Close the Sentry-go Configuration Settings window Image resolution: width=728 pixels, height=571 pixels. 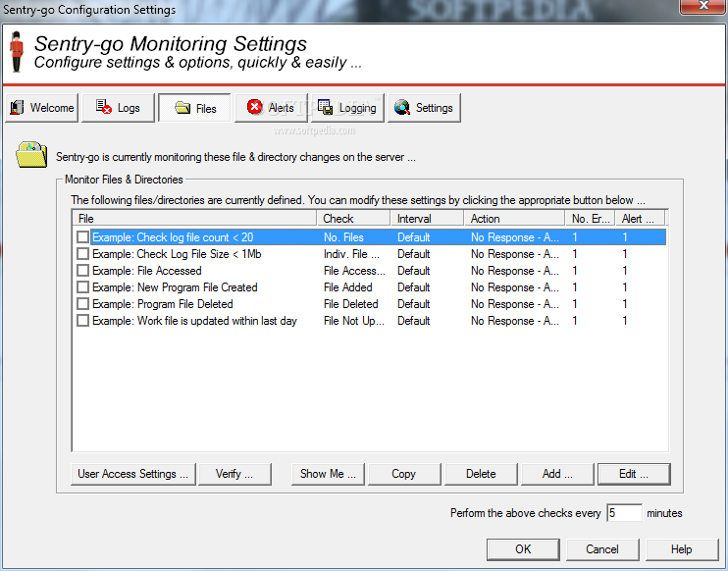(x=702, y=6)
